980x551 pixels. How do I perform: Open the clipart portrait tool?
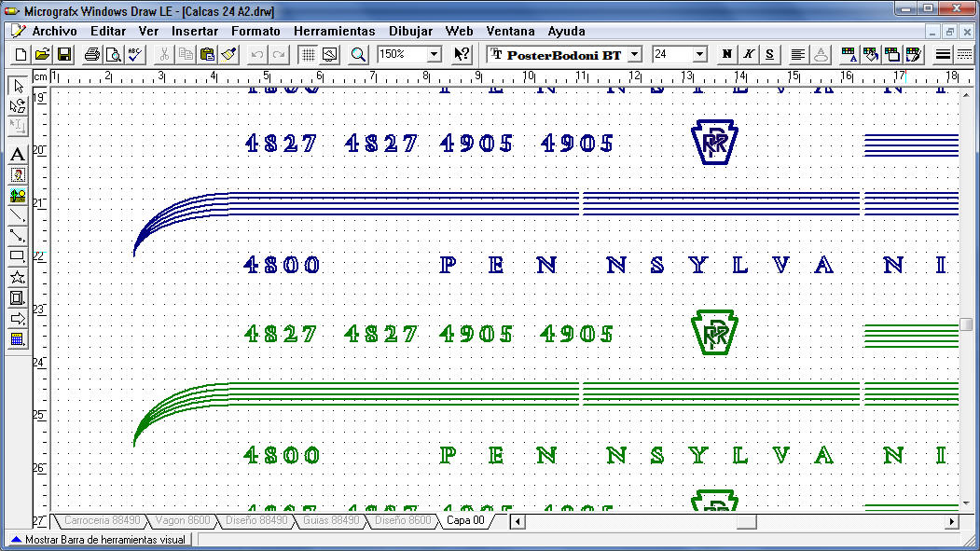pyautogui.click(x=18, y=175)
